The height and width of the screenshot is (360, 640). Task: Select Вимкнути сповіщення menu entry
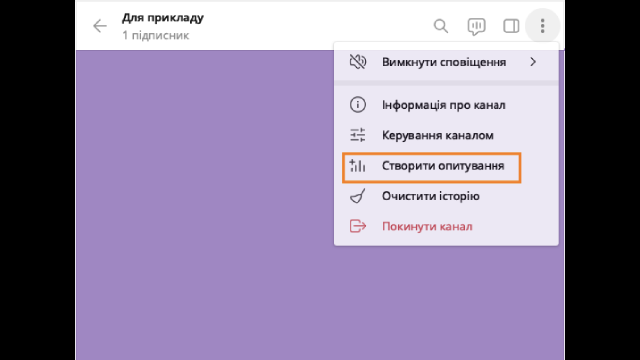click(446, 62)
